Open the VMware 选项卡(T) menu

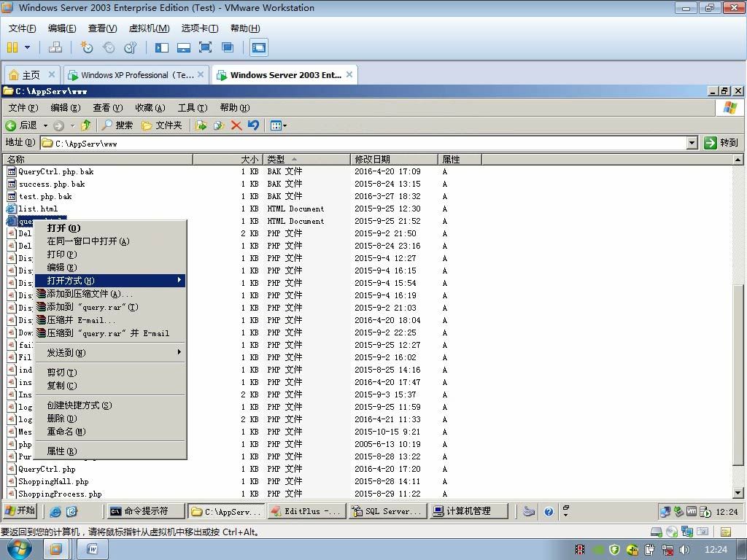pos(200,28)
